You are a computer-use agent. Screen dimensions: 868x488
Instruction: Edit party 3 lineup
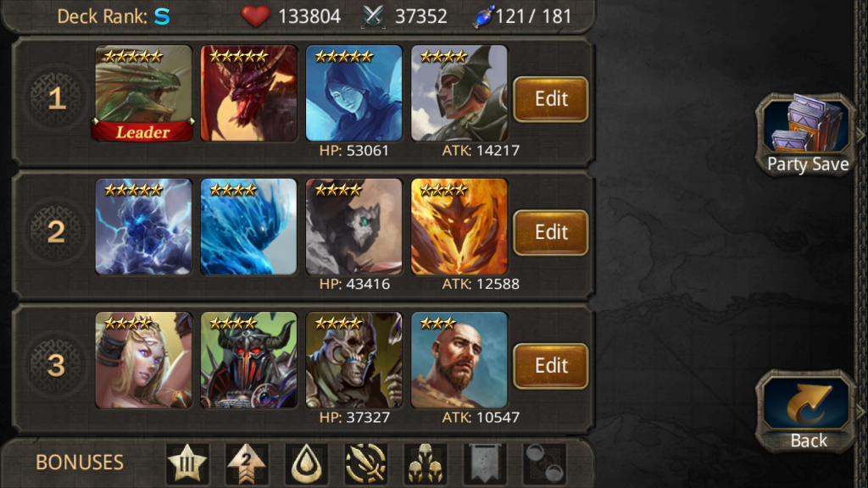pyautogui.click(x=551, y=366)
